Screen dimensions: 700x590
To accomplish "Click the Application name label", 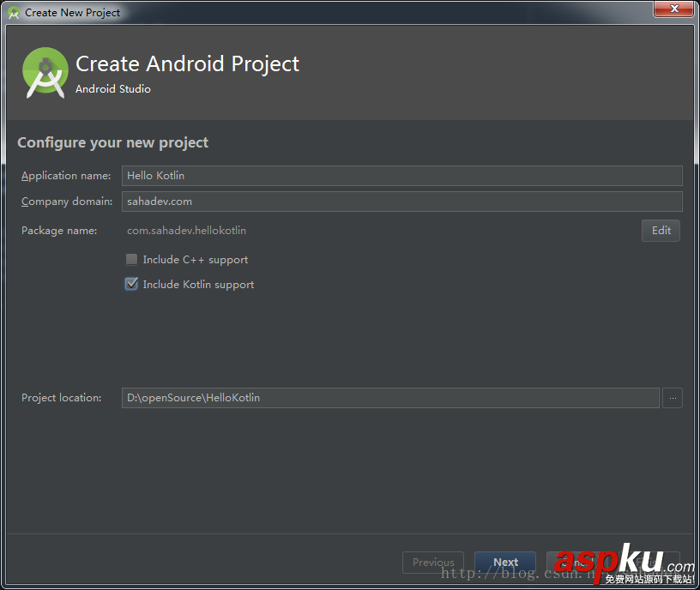I will 66,176.
